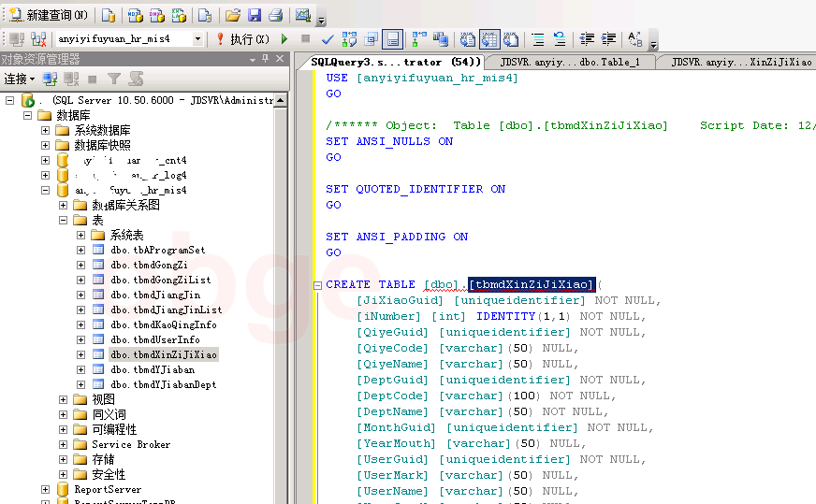Click the gray Cancel Executing Query stop icon
The height and width of the screenshot is (504, 816).
[x=305, y=39]
